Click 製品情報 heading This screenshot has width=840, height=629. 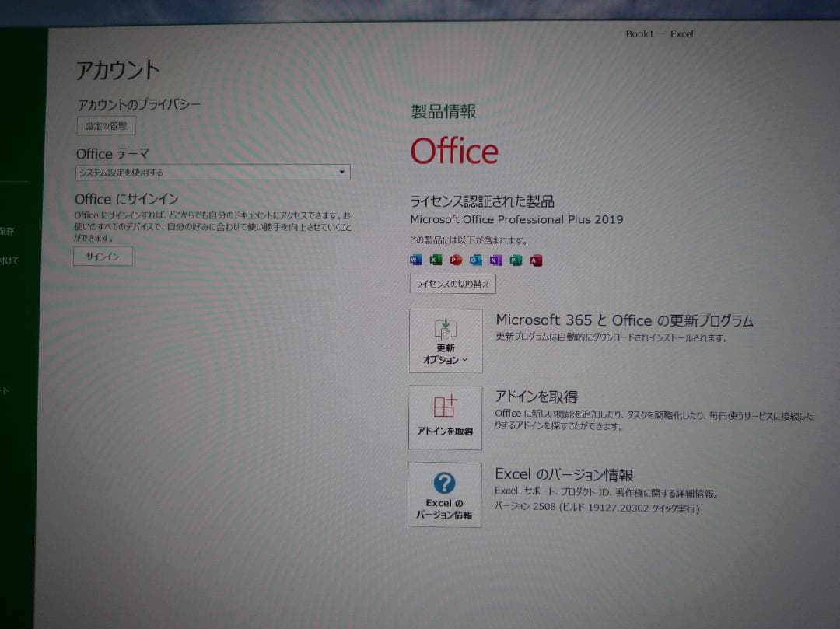[443, 111]
